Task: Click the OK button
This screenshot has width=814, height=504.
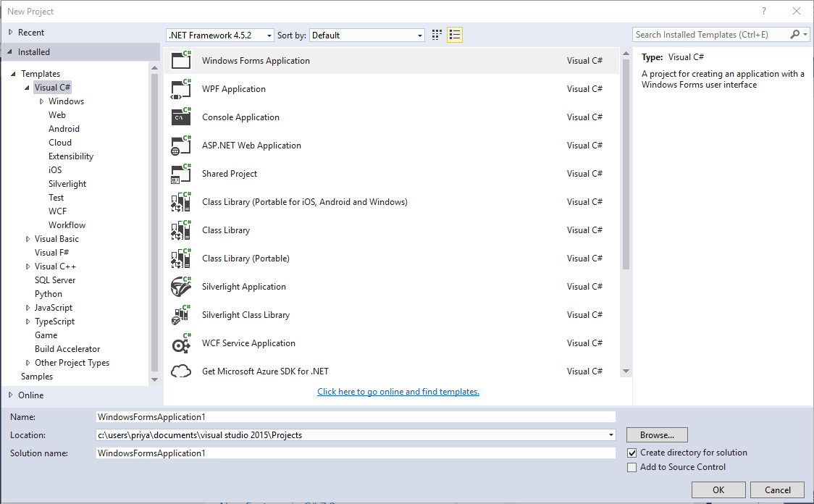Action: point(718,490)
